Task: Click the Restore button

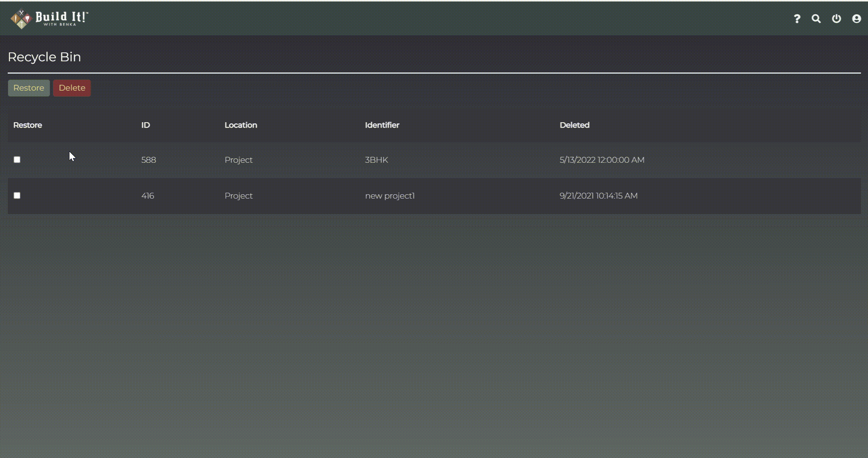Action: pos(29,88)
